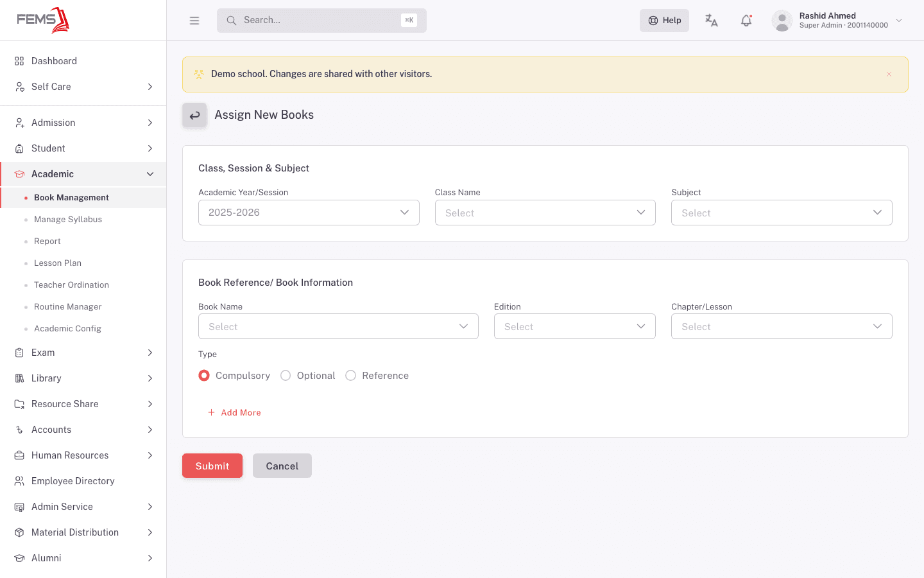924x578 pixels.
Task: Click the Rashid Ahmed user name
Action: [827, 16]
